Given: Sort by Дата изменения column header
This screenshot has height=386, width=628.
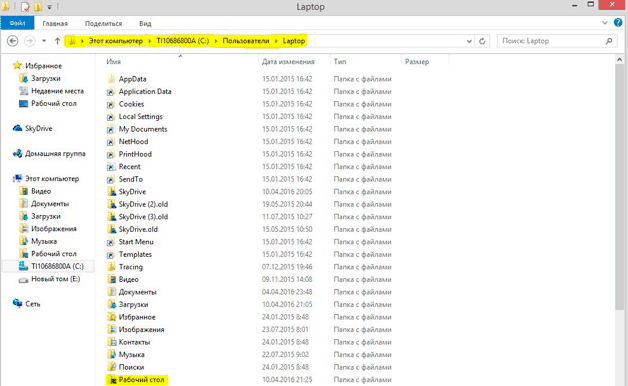Looking at the screenshot, I should pos(288,62).
